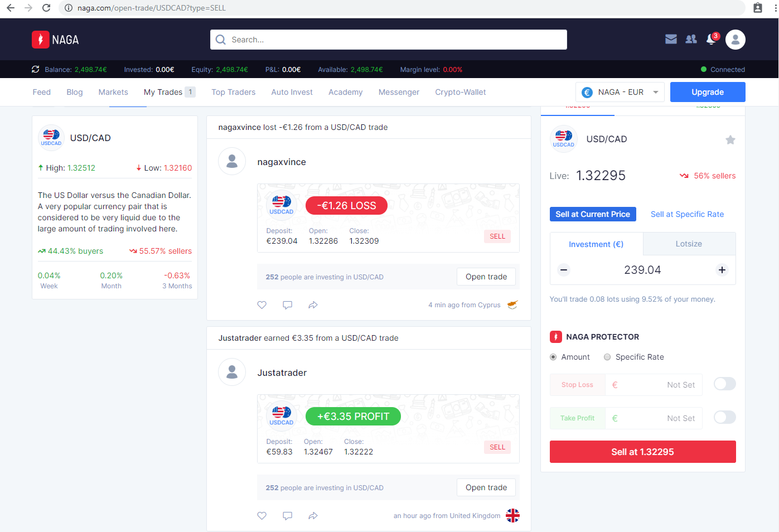Click the +€3.35 PROFIT badge
The image size is (779, 532).
pos(353,416)
